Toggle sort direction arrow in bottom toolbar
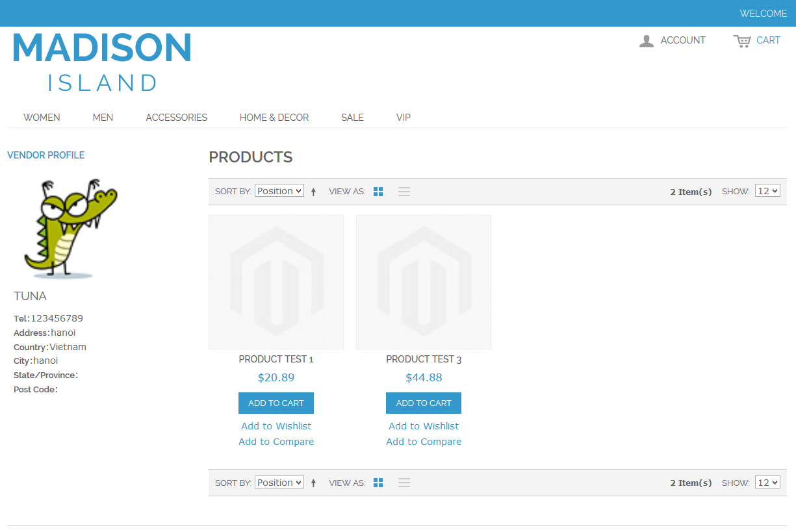This screenshot has width=796, height=532. click(x=313, y=483)
